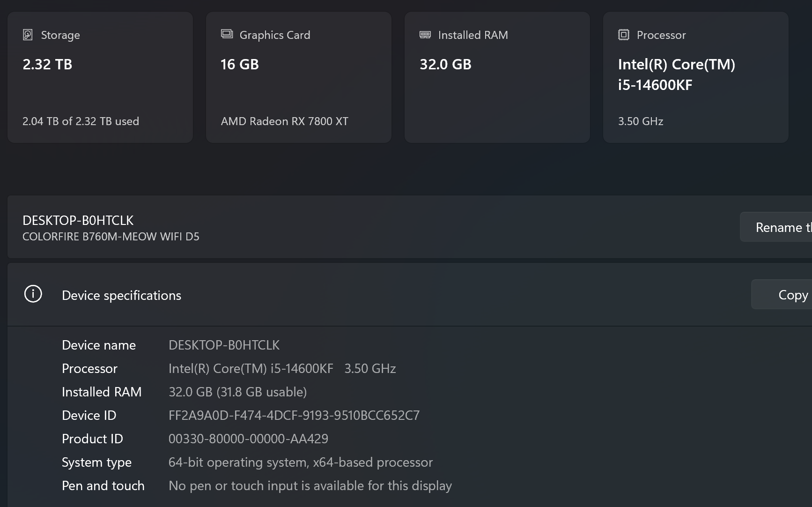Click the 32.0 GB value in RAM card
The image size is (812, 507).
(x=445, y=64)
